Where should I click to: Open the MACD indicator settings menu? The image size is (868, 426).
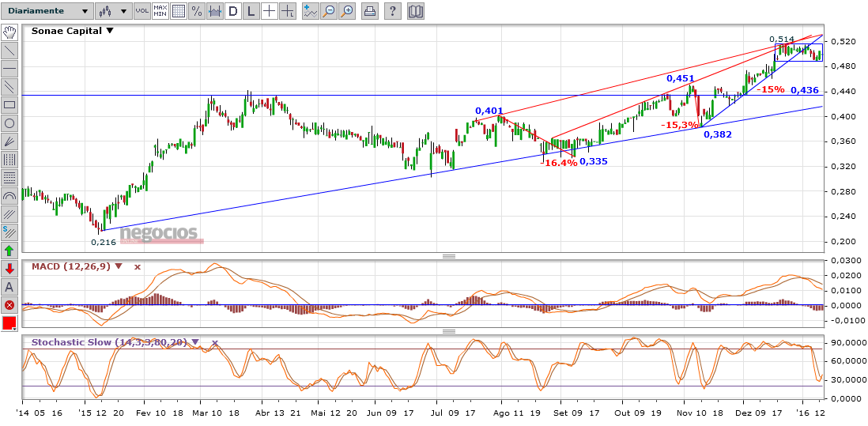(119, 267)
